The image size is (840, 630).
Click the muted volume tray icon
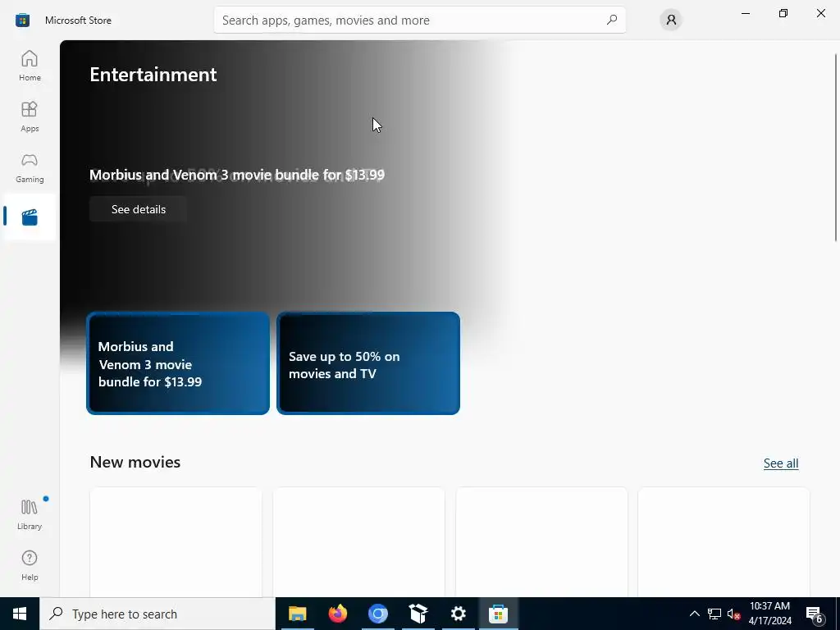[734, 614]
